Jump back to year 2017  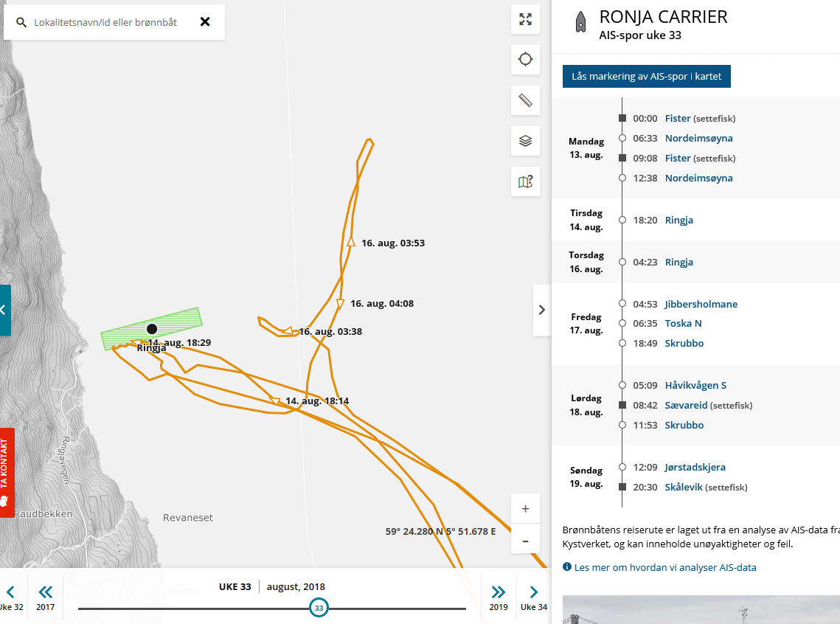[x=46, y=596]
